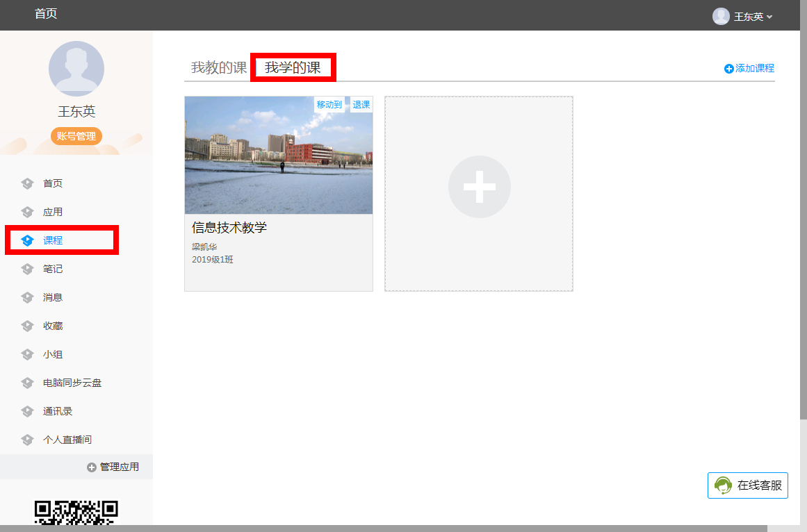This screenshot has width=807, height=532.
Task: Open 消息 in the sidebar menu
Action: pos(53,297)
